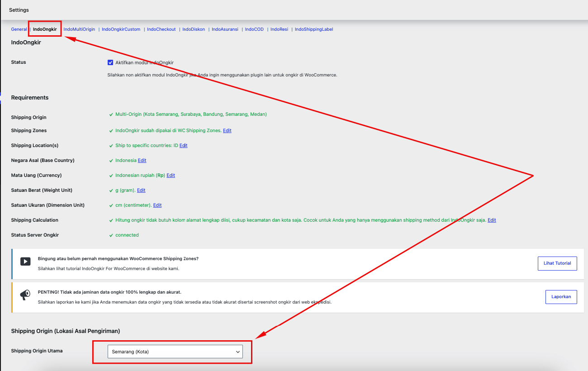Click the 'Status Server Ongkir' label
The image size is (588, 371).
point(35,235)
